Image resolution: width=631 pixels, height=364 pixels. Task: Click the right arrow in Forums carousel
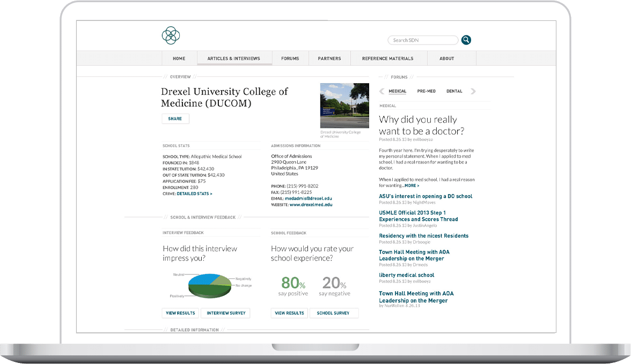pos(473,92)
